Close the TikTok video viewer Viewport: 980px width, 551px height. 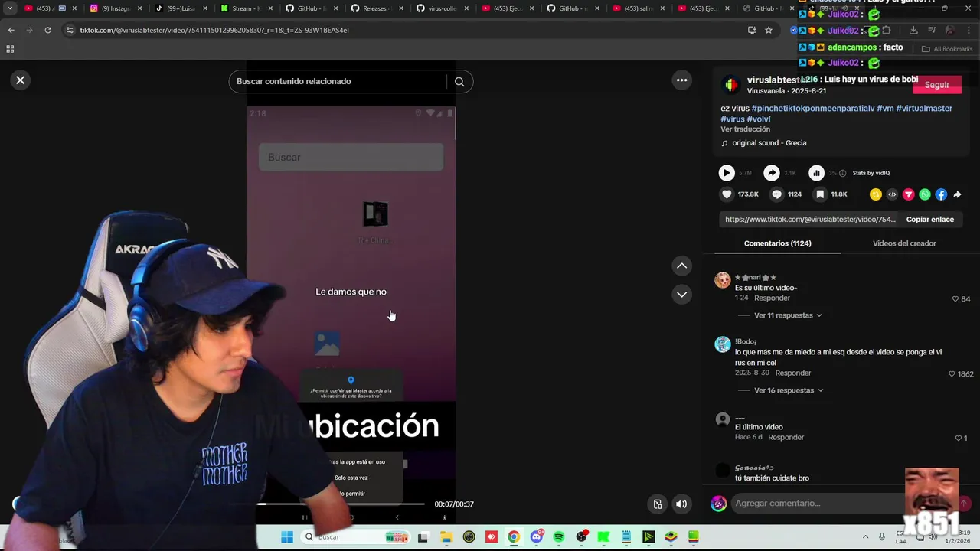[21, 80]
